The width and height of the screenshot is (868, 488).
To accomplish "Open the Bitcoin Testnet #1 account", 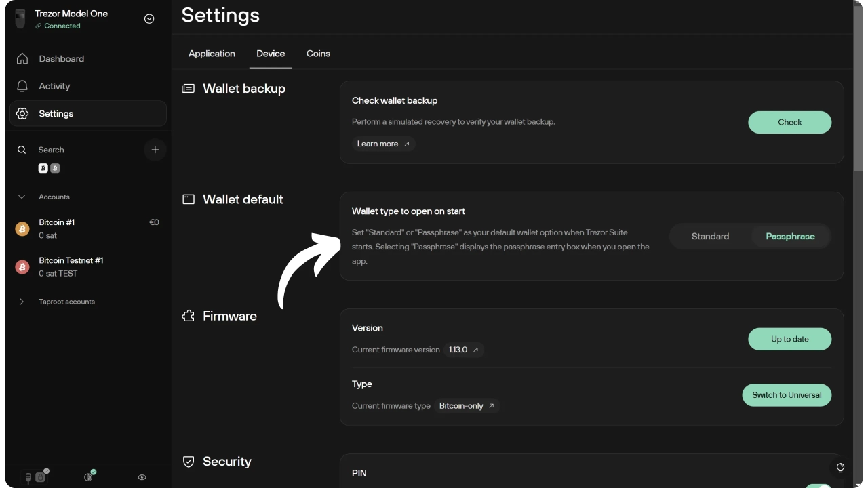I will pyautogui.click(x=87, y=267).
